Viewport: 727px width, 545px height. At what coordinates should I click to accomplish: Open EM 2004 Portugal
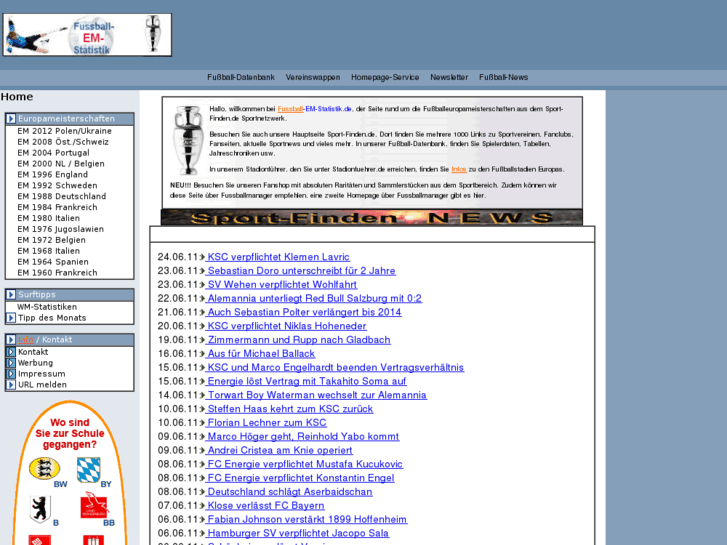click(53, 153)
